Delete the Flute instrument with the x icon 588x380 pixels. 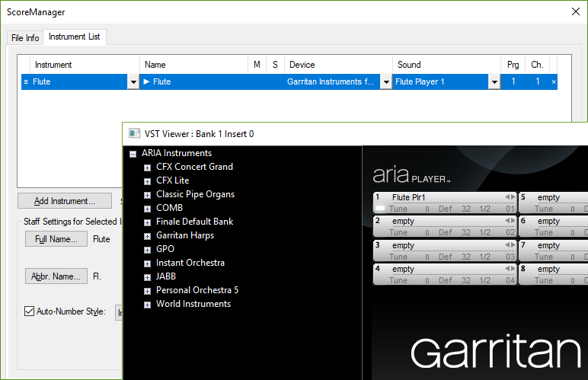tap(554, 81)
